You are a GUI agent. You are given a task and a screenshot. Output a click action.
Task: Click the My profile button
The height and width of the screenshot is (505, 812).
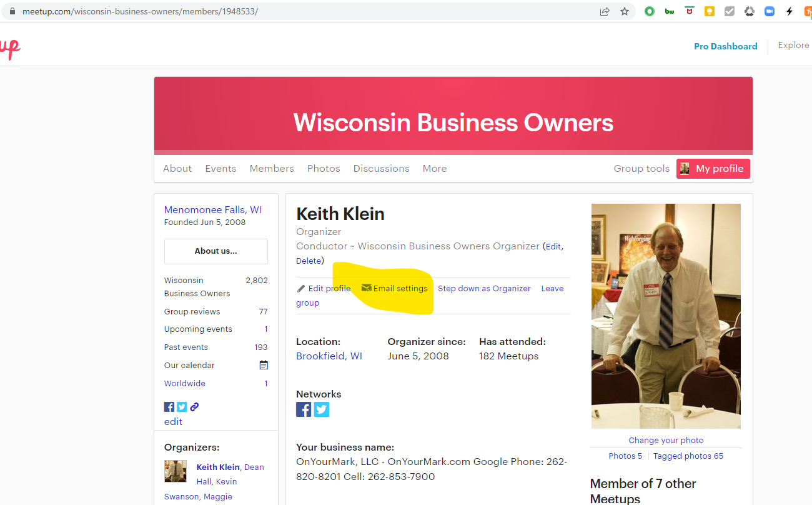(713, 169)
